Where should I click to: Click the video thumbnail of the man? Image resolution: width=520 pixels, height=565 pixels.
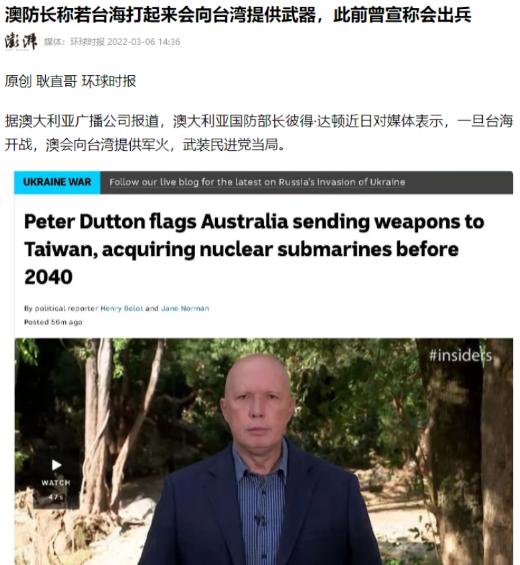pyautogui.click(x=263, y=451)
